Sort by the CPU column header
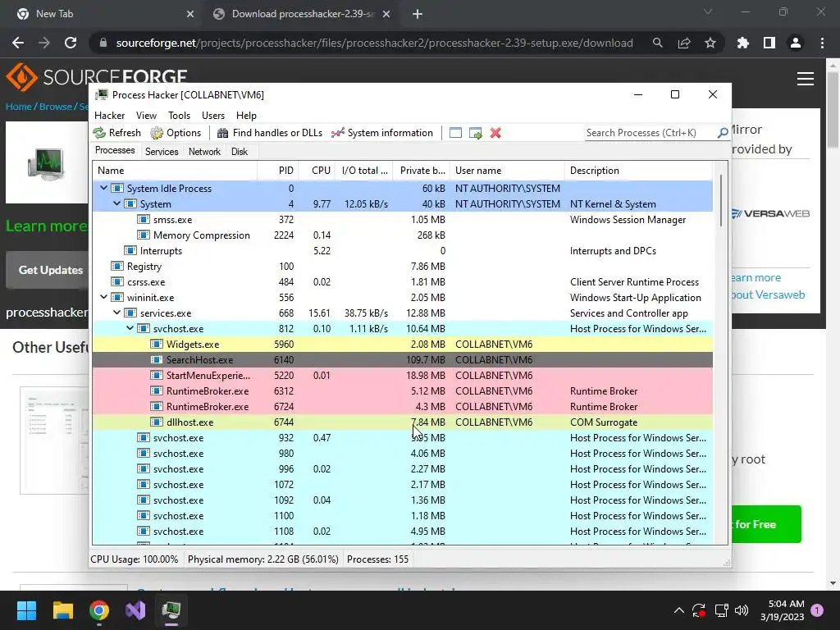This screenshot has height=630, width=840. [317, 171]
